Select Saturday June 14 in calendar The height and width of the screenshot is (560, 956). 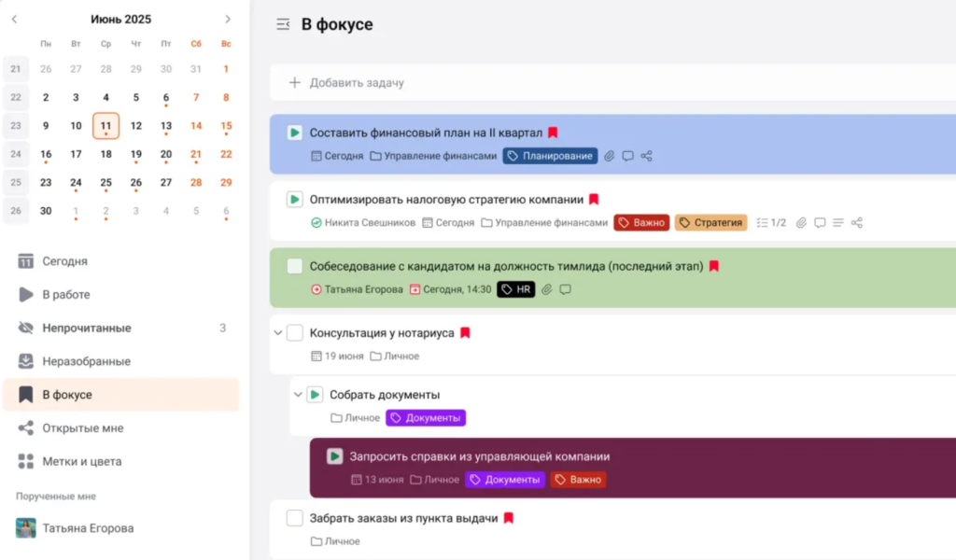196,125
